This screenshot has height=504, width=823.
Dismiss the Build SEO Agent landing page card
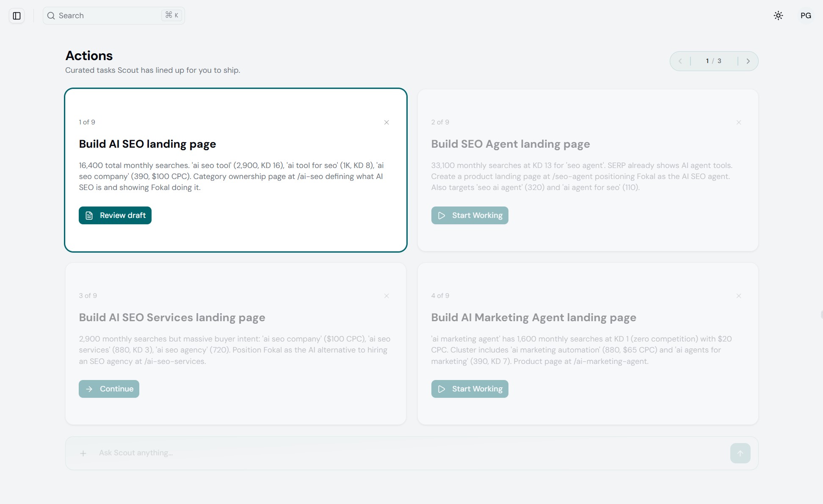click(739, 122)
